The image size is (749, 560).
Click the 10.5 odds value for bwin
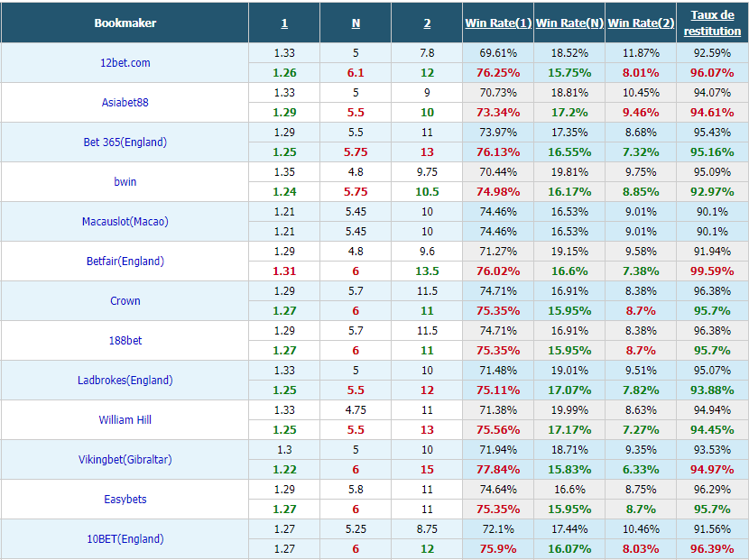point(427,191)
